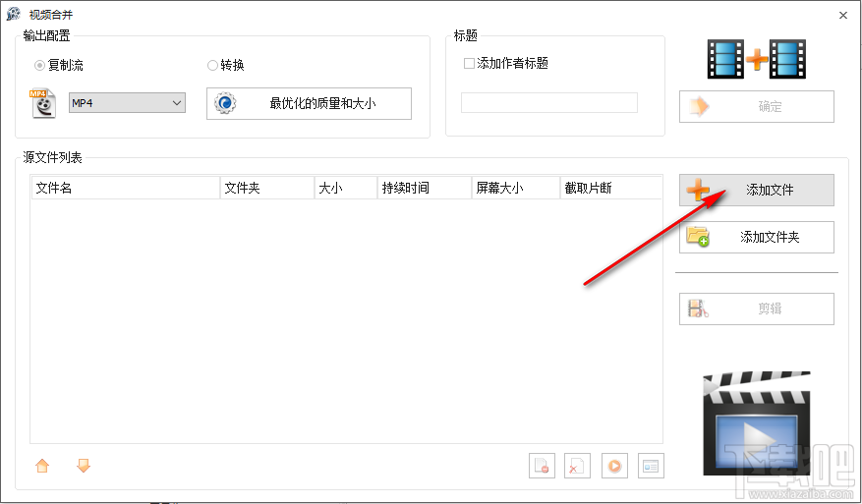Sort by the 文件名 column header
862x504 pixels.
click(x=126, y=188)
